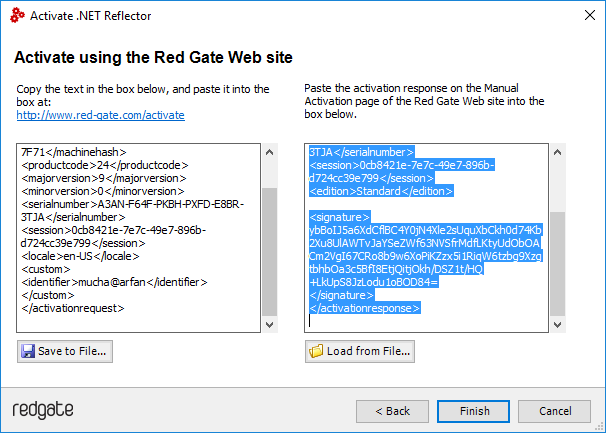Click the activation request scrollbar thumb

[x=269, y=252]
